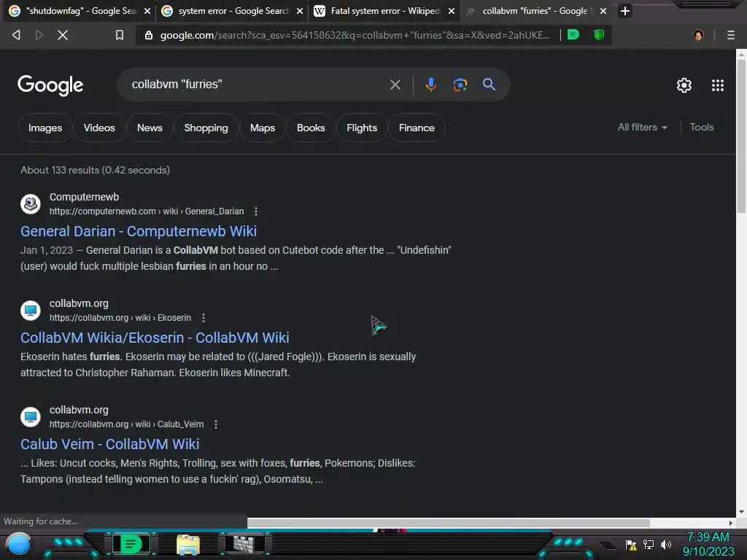
Task: Filter results by Images
Action: [45, 128]
